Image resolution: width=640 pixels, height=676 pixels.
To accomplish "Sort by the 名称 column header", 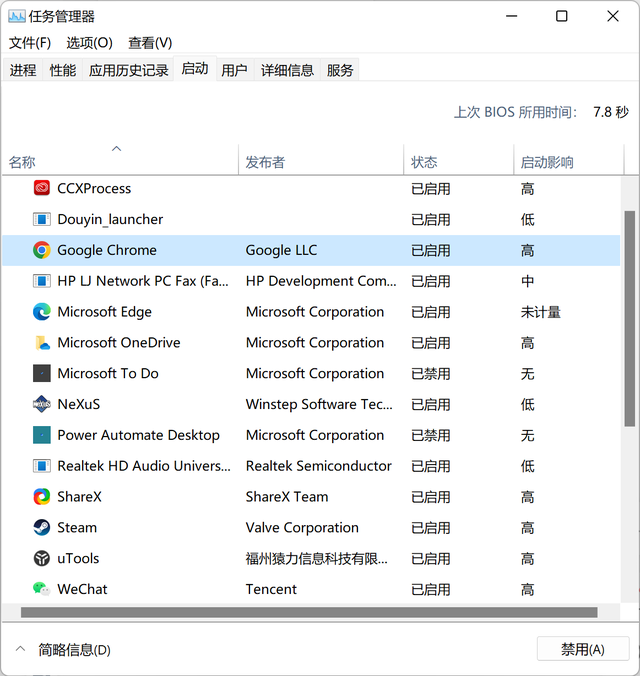I will click(120, 160).
